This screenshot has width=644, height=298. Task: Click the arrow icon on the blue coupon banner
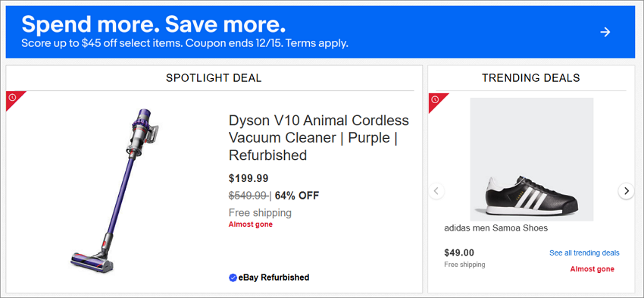605,32
